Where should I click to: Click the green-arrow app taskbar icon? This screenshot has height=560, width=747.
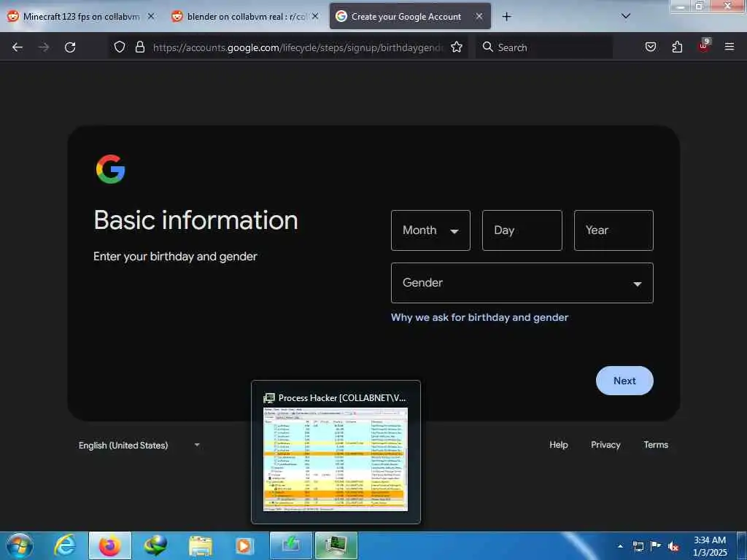point(290,545)
